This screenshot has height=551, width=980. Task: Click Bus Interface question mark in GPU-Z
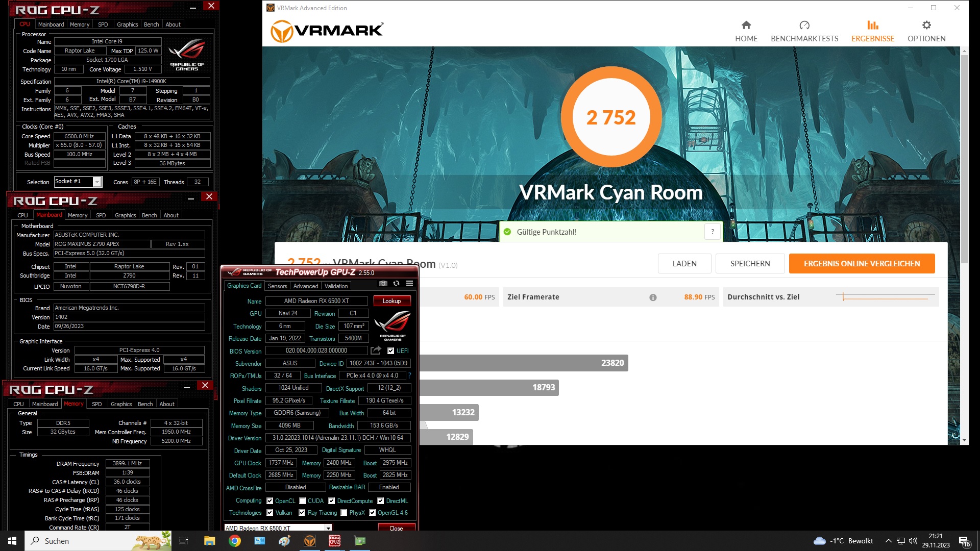coord(409,375)
